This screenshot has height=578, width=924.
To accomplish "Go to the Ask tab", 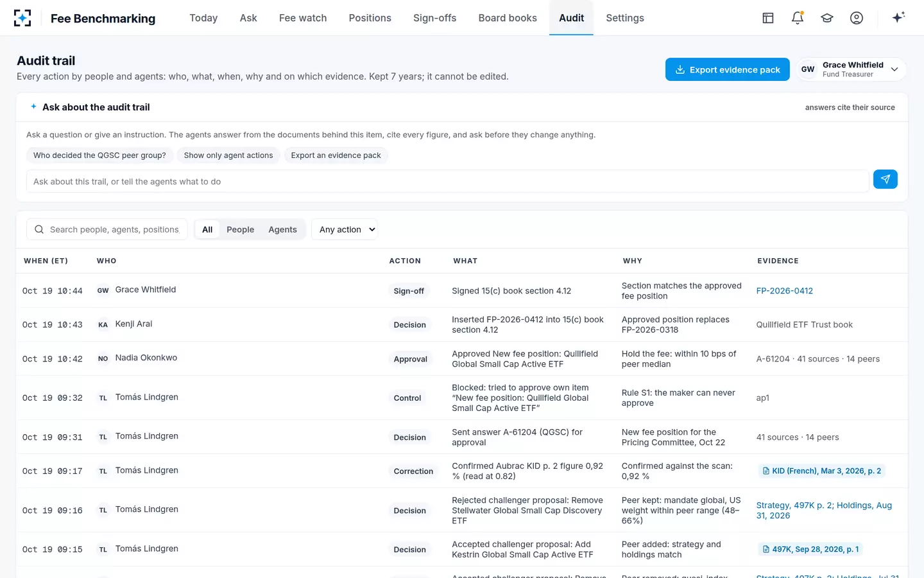I will coord(248,18).
